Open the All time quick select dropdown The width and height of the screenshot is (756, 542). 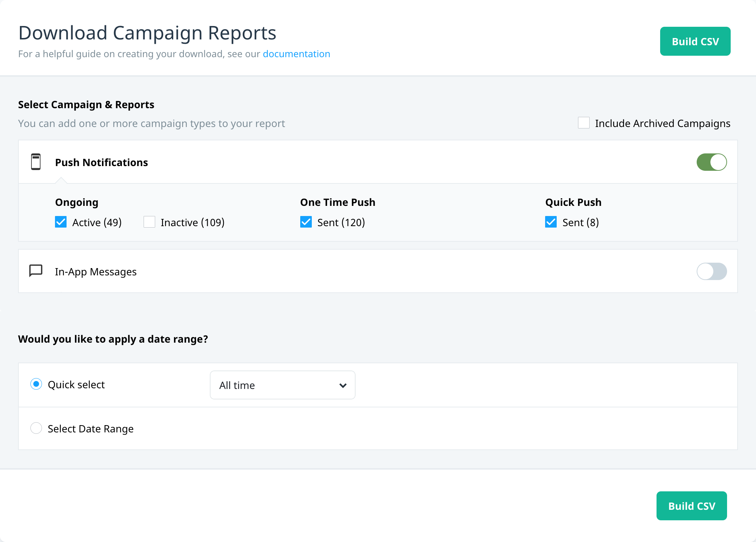(x=283, y=385)
